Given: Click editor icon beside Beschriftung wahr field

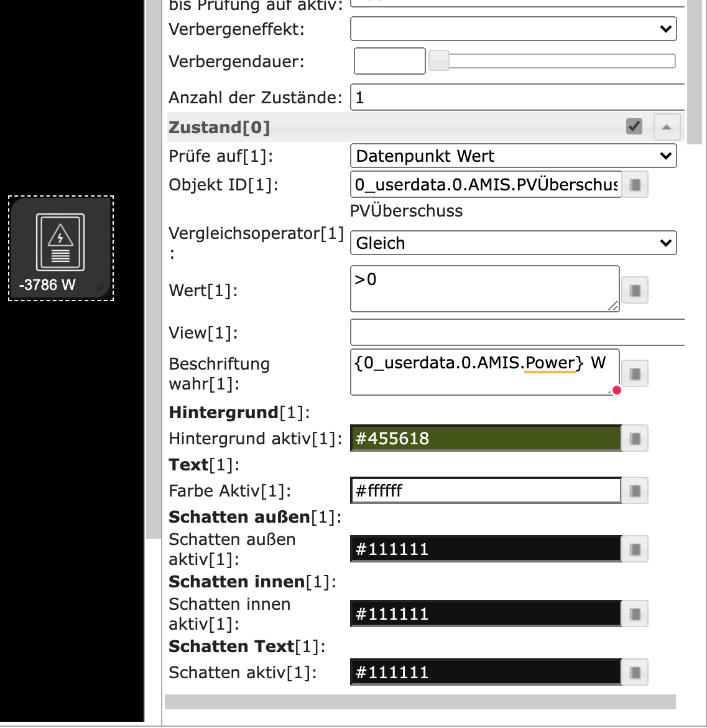Looking at the screenshot, I should tap(635, 373).
